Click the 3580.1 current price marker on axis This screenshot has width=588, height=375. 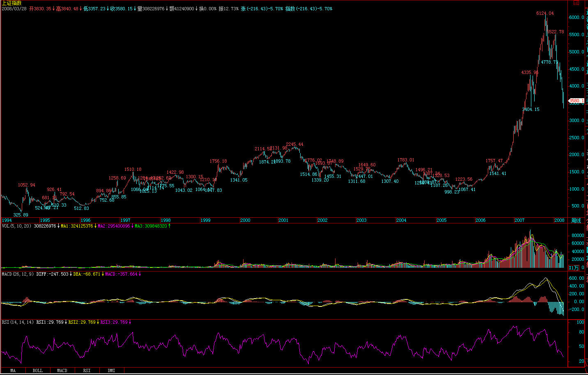tap(576, 101)
